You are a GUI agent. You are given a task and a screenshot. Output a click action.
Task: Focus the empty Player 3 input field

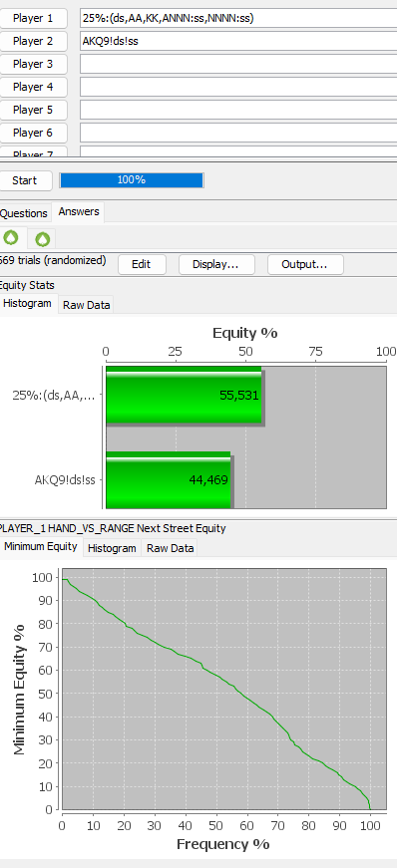[238, 64]
